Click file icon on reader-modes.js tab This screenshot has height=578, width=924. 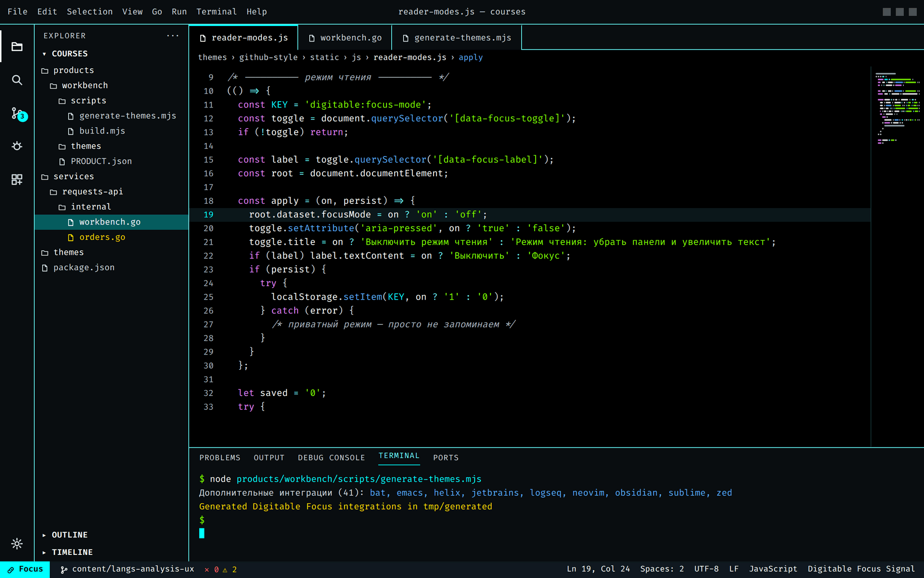coord(203,38)
